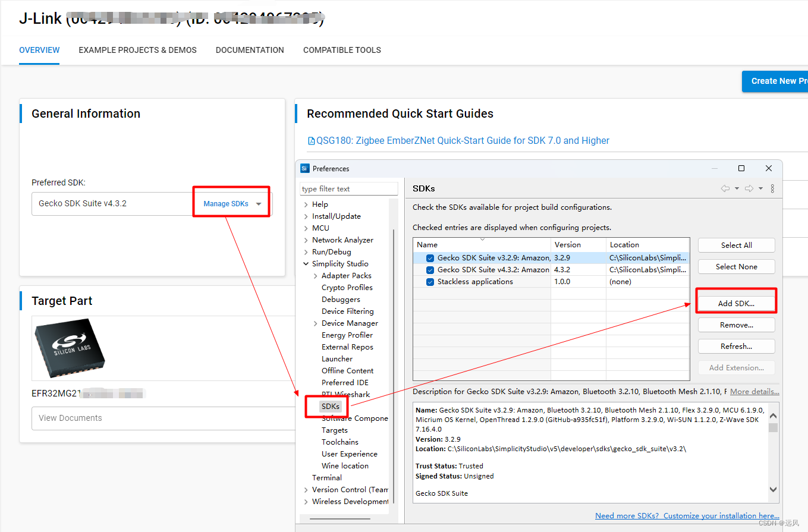Click the type filter text field

(x=348, y=188)
